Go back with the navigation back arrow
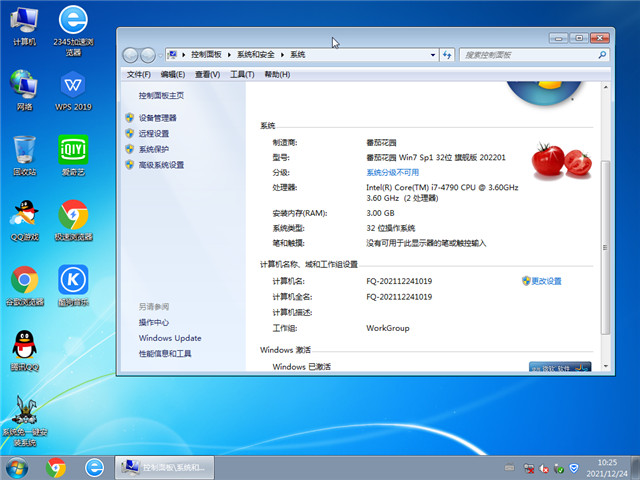Screen dimensions: 640x480 (x=130, y=55)
